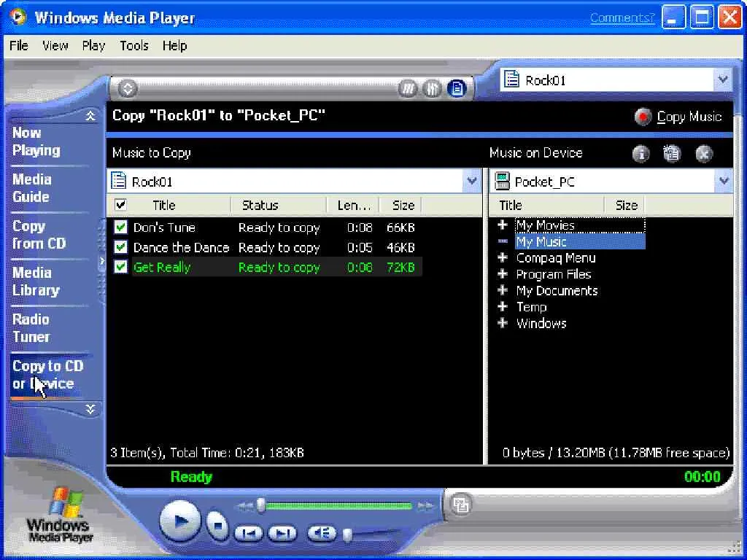Open top-right Rock01 playlist dropdown
Viewport: 747px width, 560px height.
tap(723, 79)
